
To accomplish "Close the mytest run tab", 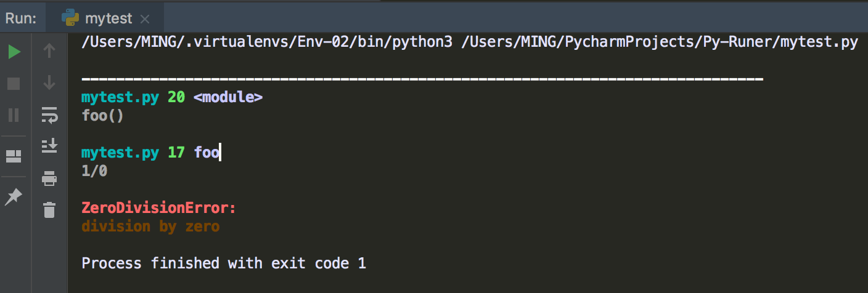I will pyautogui.click(x=145, y=19).
